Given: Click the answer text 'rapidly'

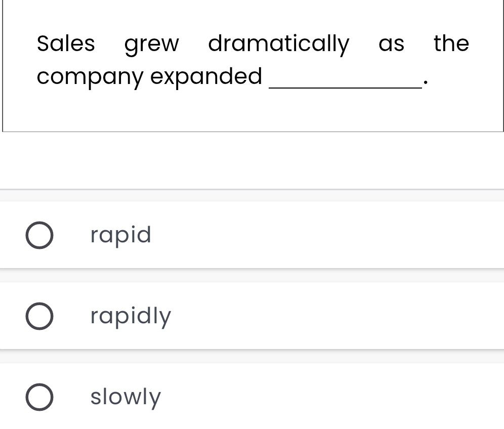Looking at the screenshot, I should pos(131,316).
